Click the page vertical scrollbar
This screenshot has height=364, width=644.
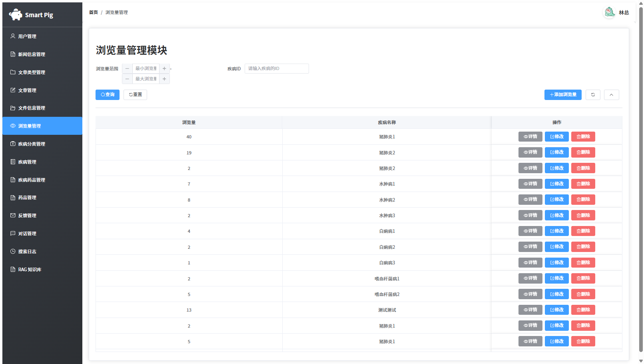pos(641,180)
